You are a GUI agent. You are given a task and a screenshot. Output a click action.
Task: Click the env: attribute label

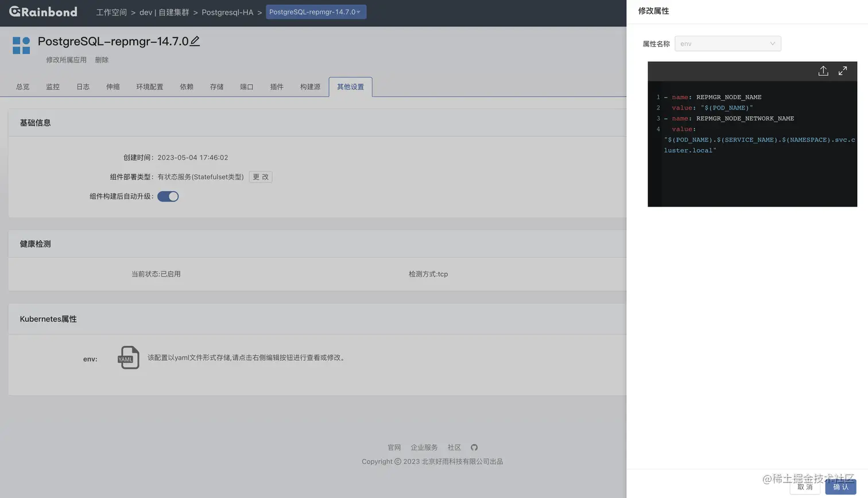(90, 359)
